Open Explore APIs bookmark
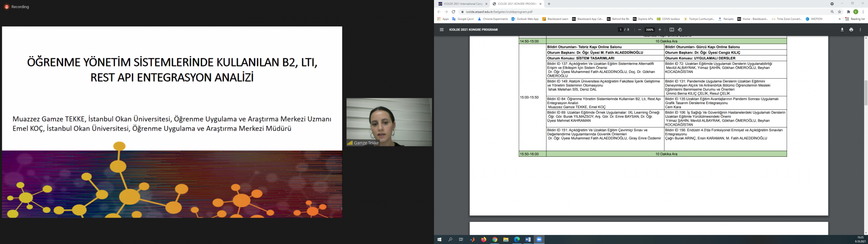The height and width of the screenshot is (244, 868). [x=643, y=19]
